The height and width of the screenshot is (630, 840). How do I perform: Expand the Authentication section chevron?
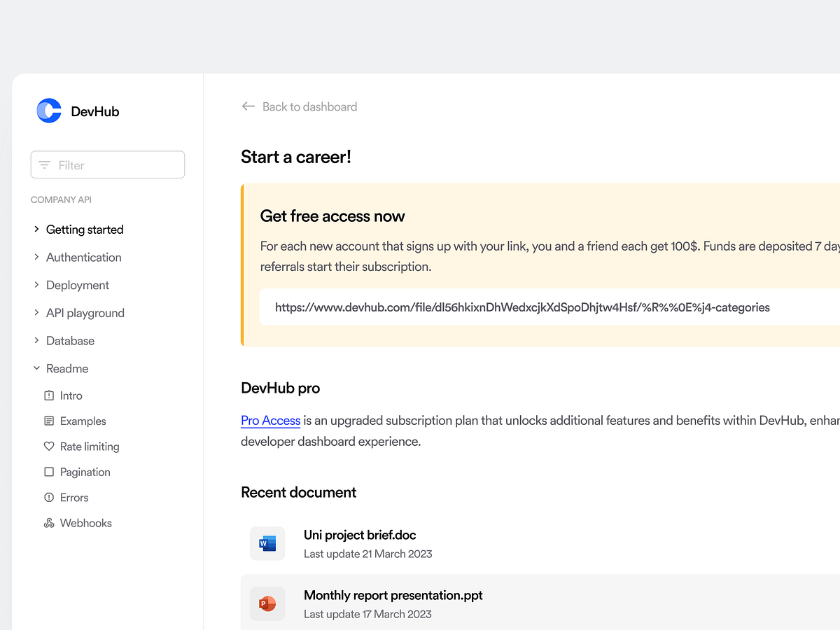point(36,258)
